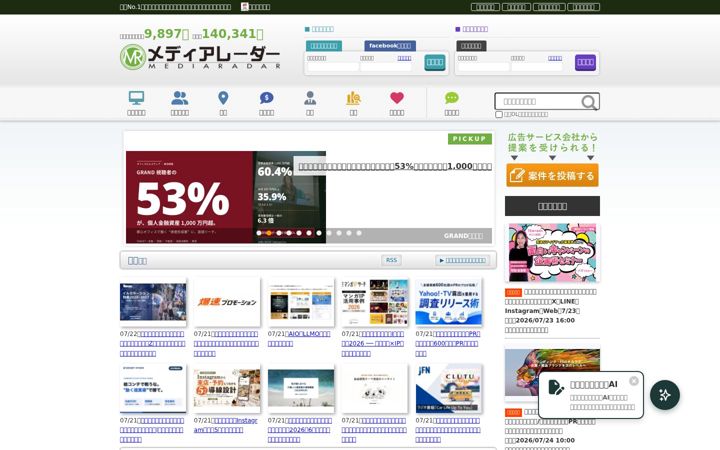Image resolution: width=720 pixels, height=450 pixels.
Task: Open the yellow chart analysis category icon
Action: click(x=353, y=98)
